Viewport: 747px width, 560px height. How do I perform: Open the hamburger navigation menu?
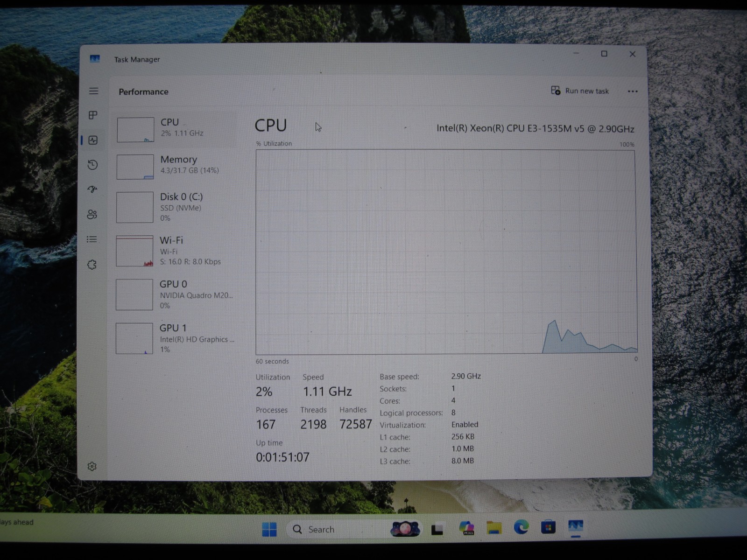tap(94, 91)
